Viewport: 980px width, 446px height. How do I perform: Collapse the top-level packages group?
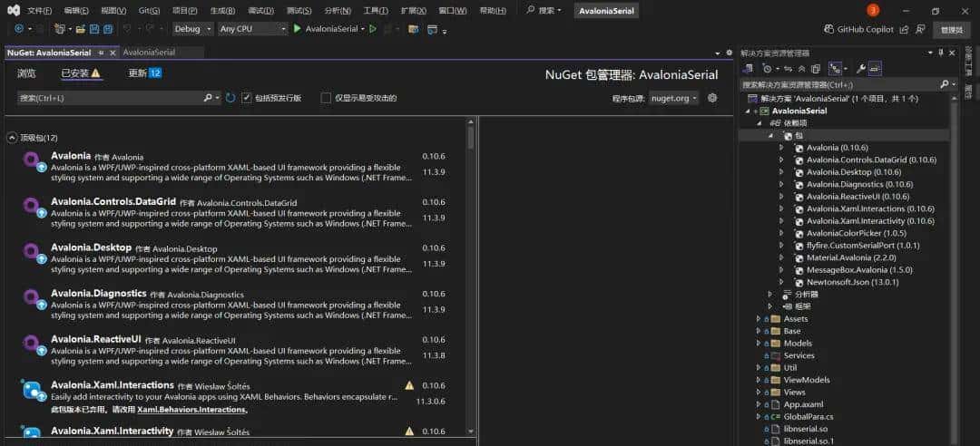coord(12,138)
